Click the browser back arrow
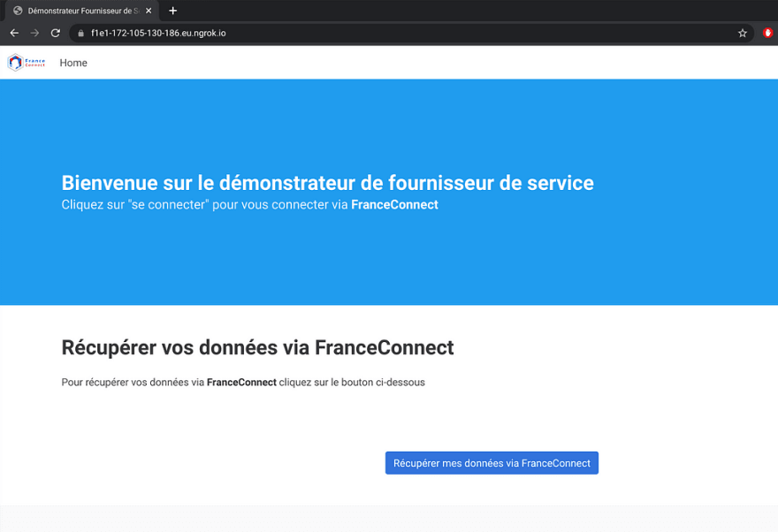 coord(14,34)
